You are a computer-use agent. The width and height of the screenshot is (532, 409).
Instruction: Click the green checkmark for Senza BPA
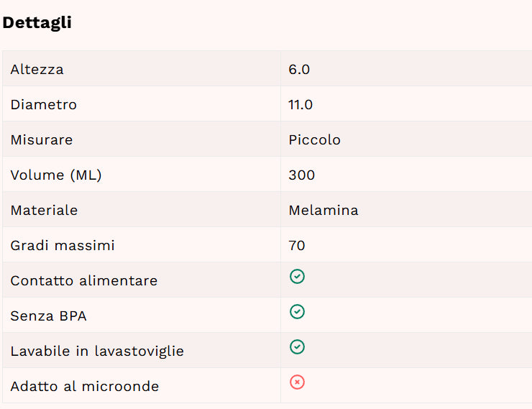click(297, 312)
